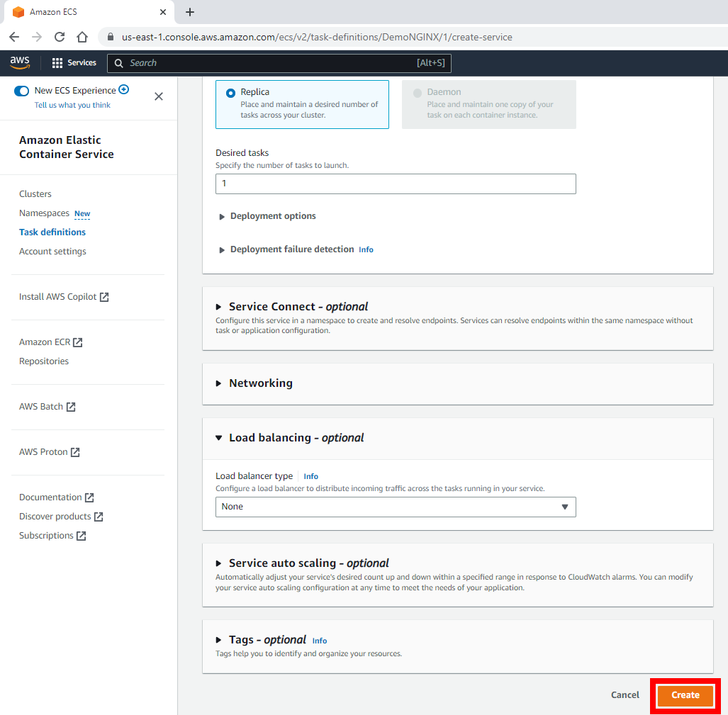This screenshot has height=715, width=728.
Task: Click the Desired tasks input field
Action: pyautogui.click(x=396, y=184)
